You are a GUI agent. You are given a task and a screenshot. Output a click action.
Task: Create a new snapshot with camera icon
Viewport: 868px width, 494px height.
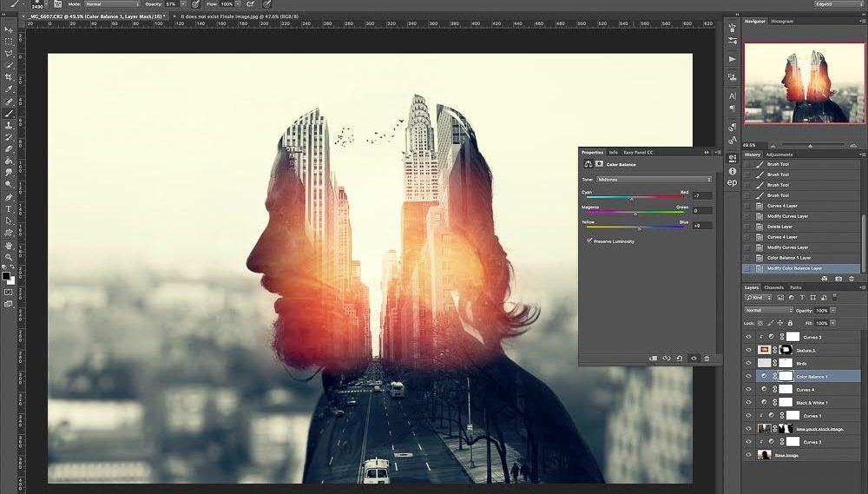tap(838, 279)
